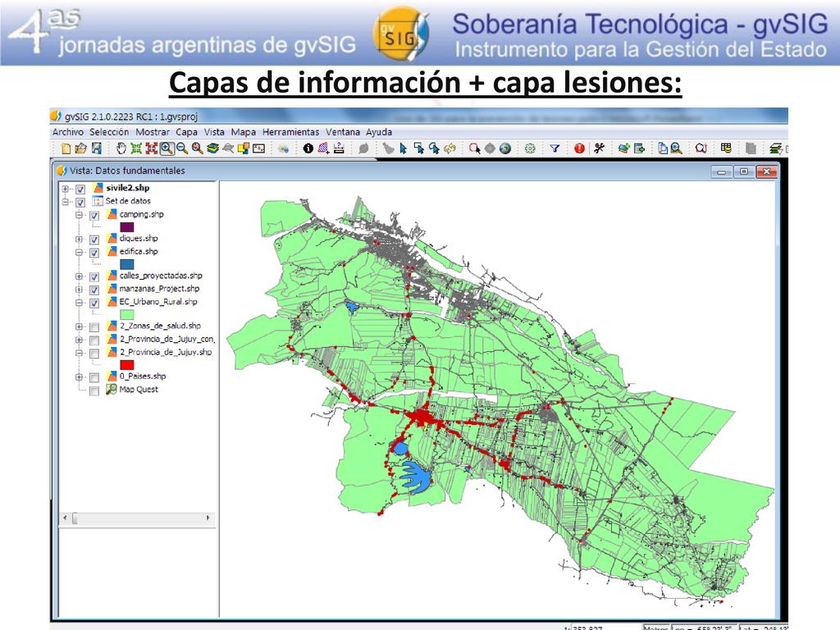Select the manzanas_Project.shp layer name
The height and width of the screenshot is (630, 840).
tap(159, 289)
